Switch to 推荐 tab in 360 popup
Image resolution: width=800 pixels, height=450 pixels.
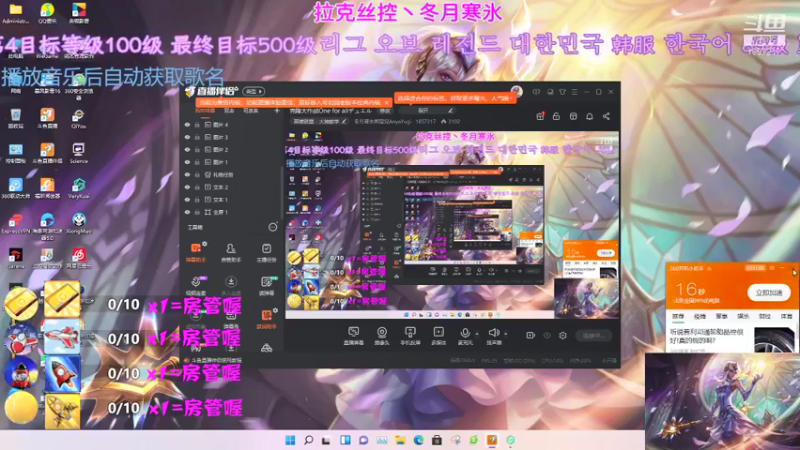[678, 316]
